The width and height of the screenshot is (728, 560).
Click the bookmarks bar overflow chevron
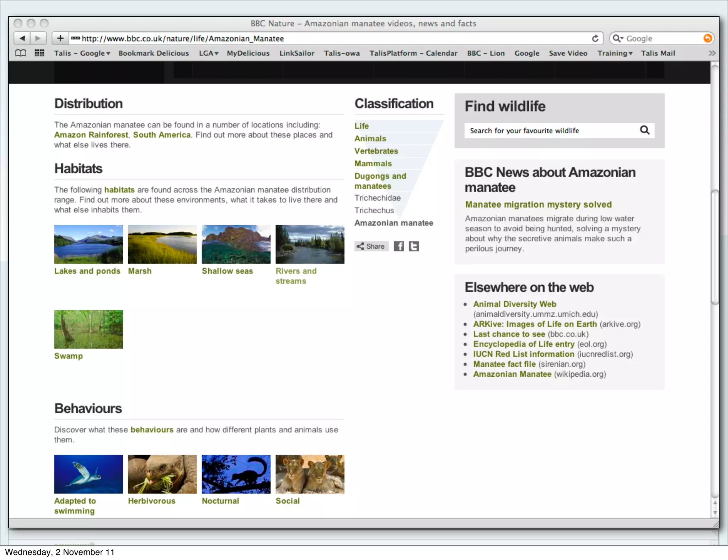point(712,53)
